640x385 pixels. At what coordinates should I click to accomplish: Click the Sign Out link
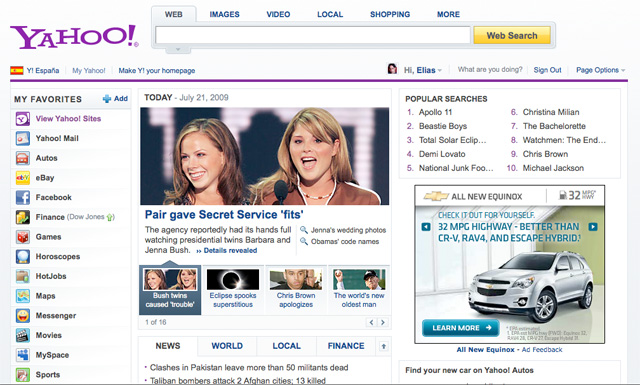click(x=547, y=70)
